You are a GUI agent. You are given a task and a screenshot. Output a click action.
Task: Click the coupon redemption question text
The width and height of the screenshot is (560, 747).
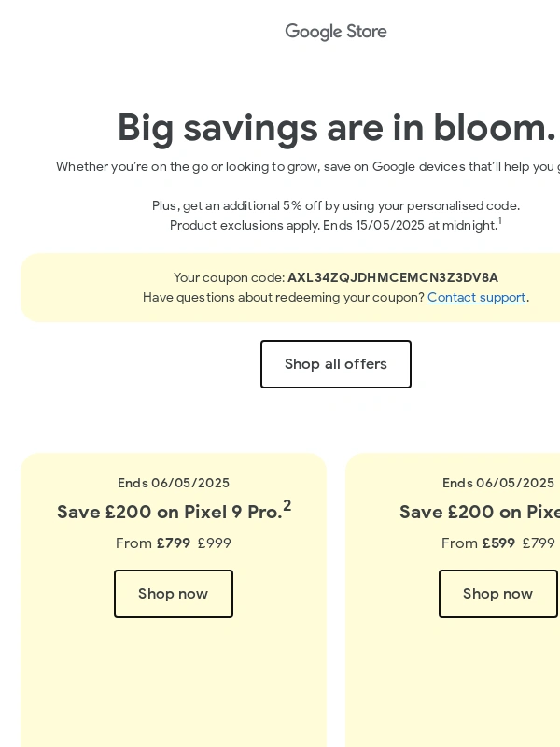point(284,298)
